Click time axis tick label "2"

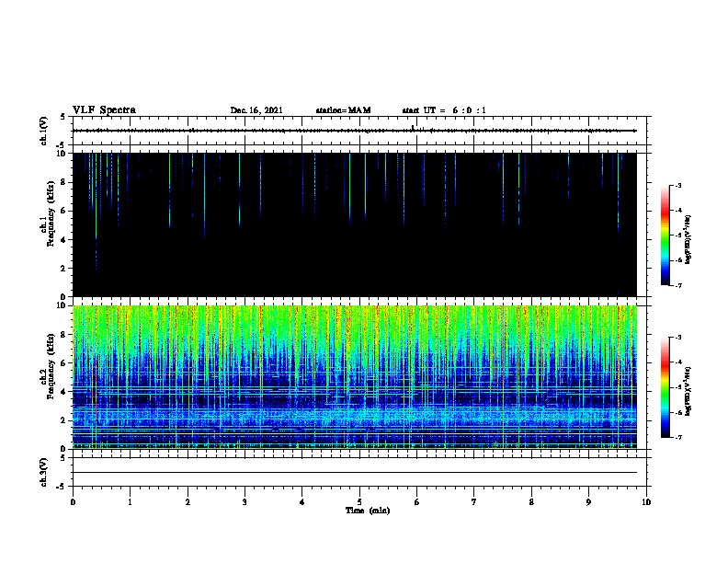click(188, 502)
